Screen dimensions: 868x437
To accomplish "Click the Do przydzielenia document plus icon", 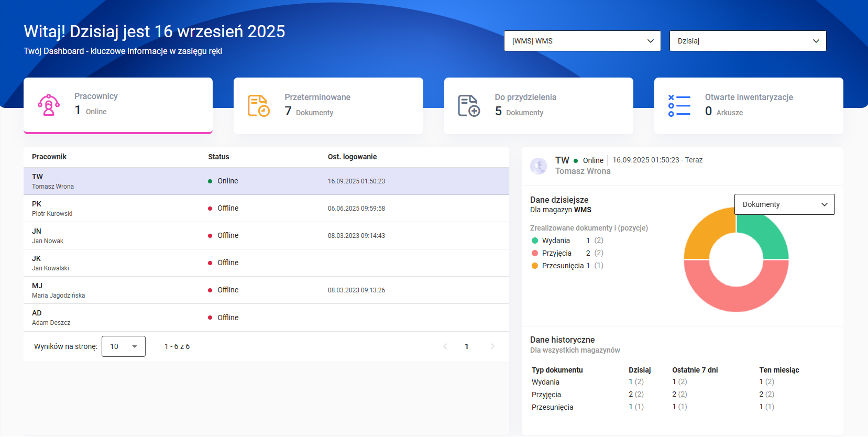I will (469, 106).
